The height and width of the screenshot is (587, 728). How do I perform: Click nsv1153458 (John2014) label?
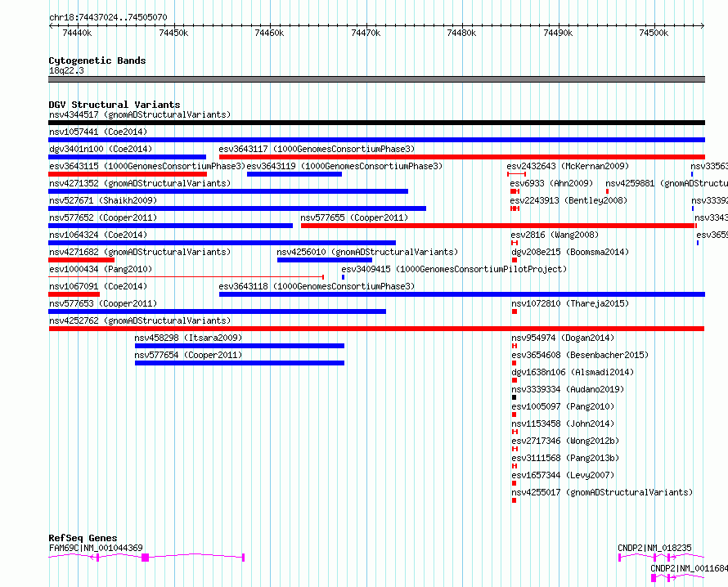(x=563, y=423)
